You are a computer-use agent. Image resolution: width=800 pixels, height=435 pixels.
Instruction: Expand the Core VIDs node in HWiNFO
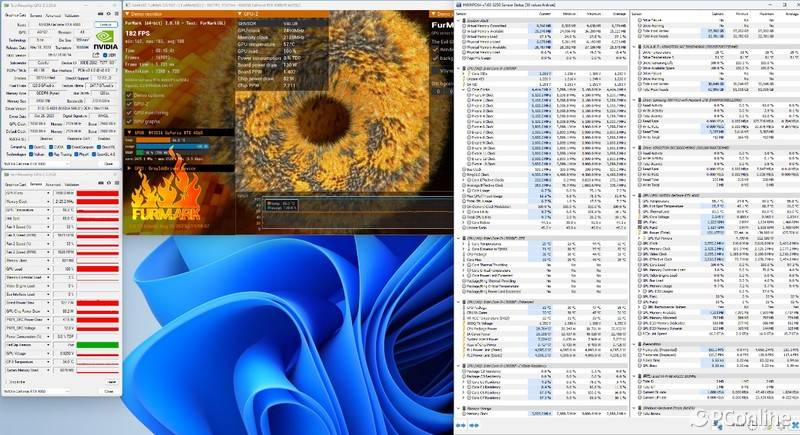click(x=463, y=73)
